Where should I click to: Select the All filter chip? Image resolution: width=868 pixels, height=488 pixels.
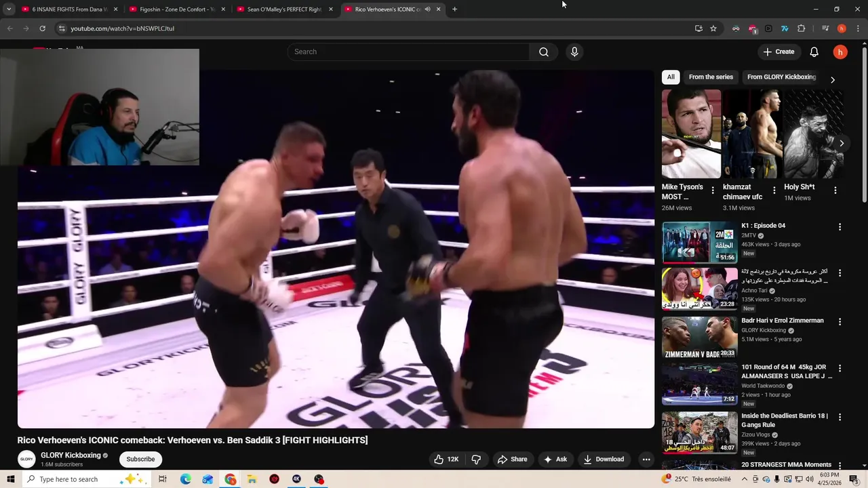tap(671, 77)
